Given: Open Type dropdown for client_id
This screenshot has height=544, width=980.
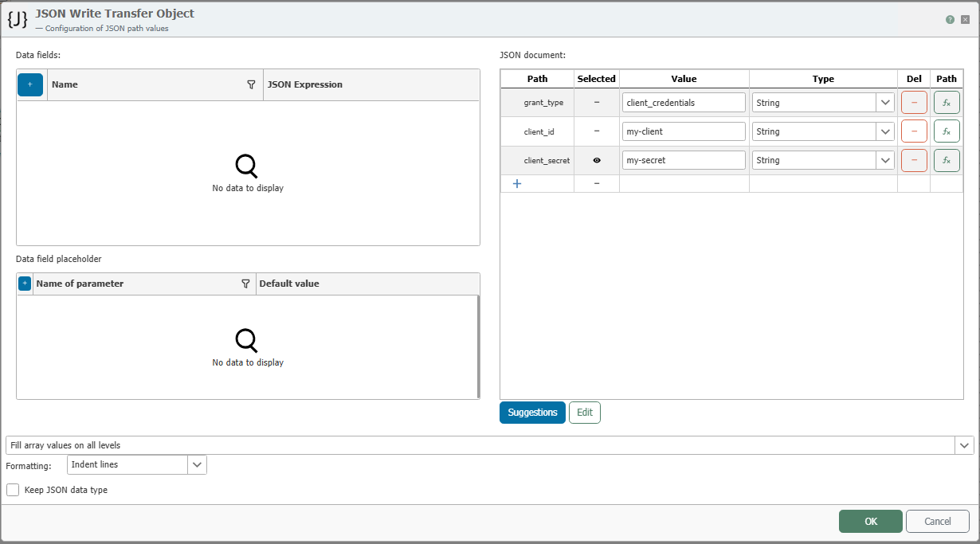Looking at the screenshot, I should (x=885, y=131).
